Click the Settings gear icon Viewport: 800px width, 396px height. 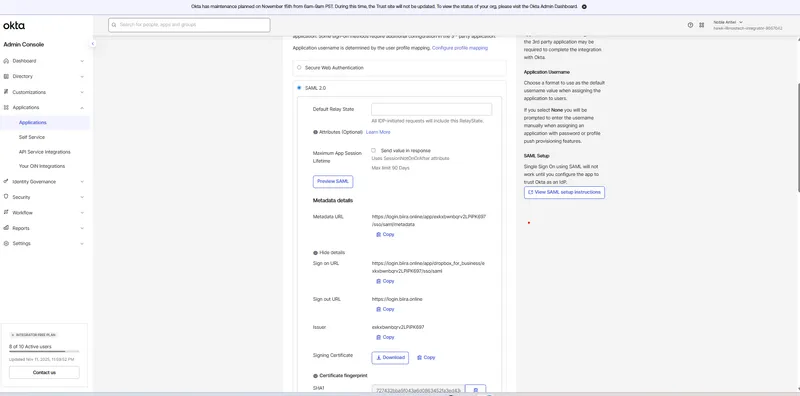click(6, 243)
